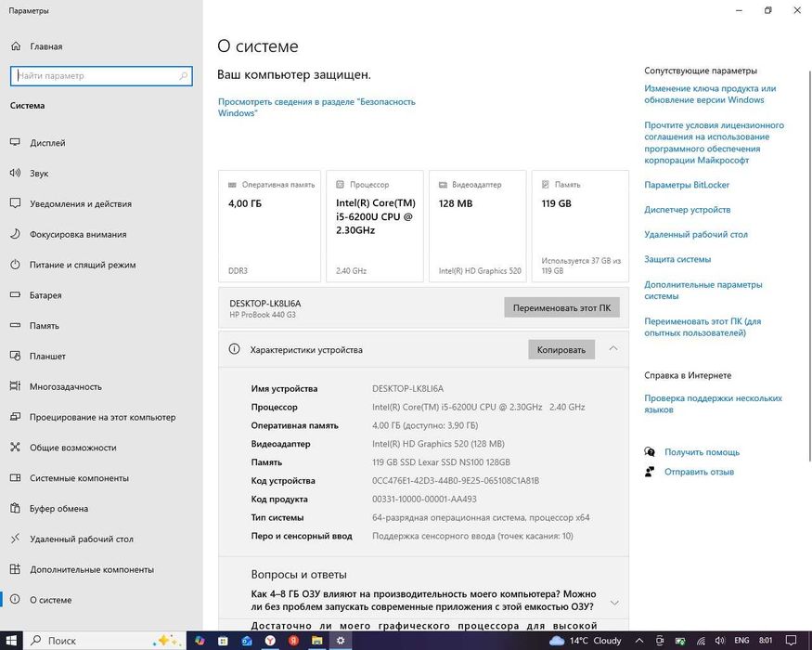This screenshot has height=650, width=812.
Task: Click the Найти параметр search field
Action: click(101, 75)
